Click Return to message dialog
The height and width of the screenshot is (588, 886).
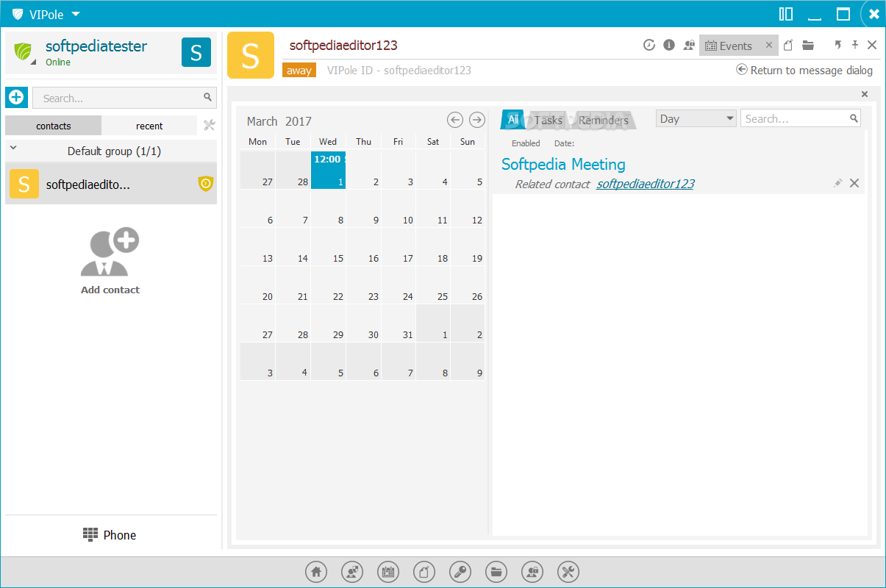[x=804, y=70]
